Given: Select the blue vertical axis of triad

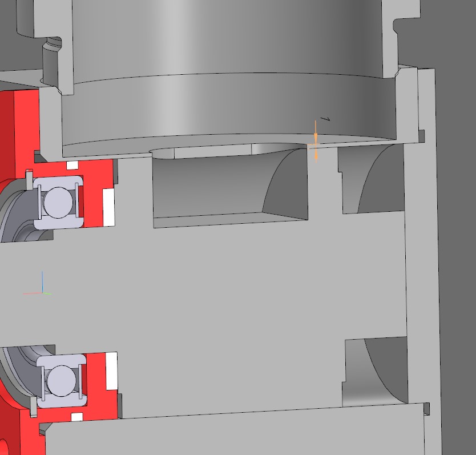Looking at the screenshot, I should [42, 282].
